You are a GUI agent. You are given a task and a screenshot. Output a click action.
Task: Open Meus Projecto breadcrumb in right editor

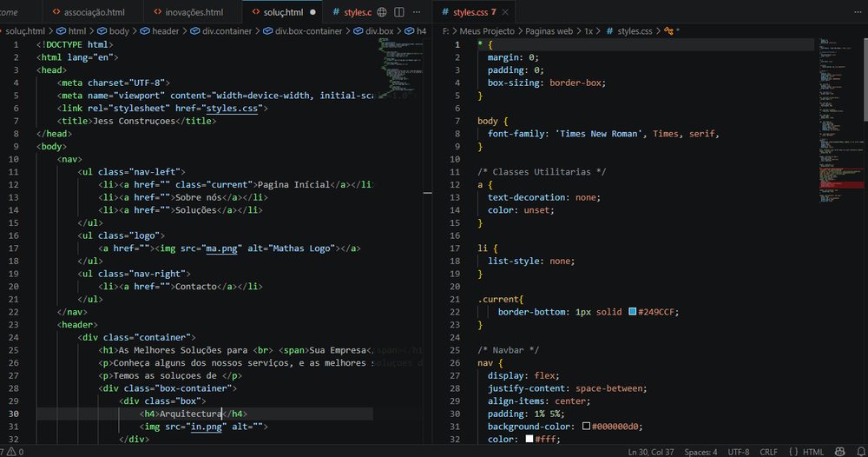(487, 31)
